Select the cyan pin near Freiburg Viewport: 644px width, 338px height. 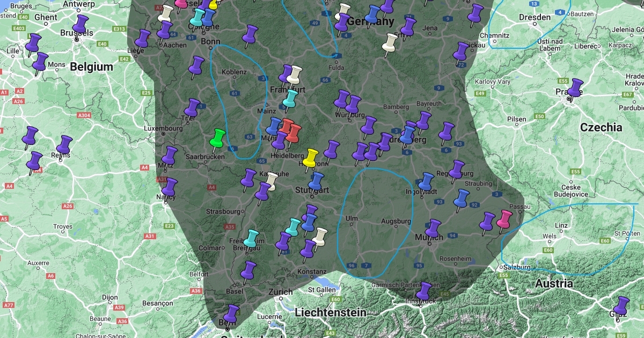click(x=251, y=238)
